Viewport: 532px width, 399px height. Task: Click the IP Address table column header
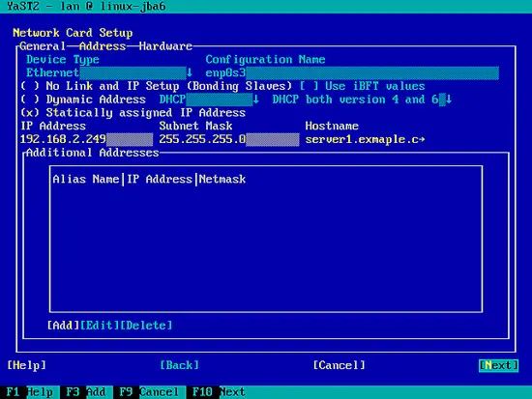pyautogui.click(x=160, y=179)
